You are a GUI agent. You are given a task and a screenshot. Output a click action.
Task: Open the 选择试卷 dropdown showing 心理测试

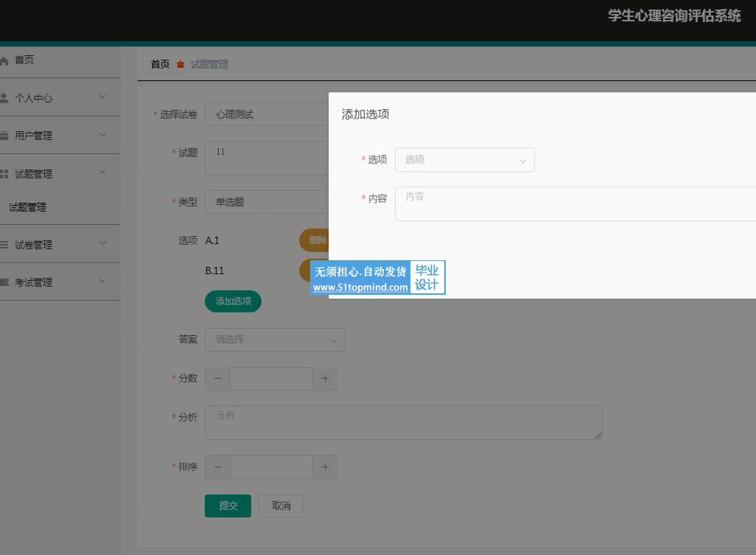click(267, 114)
